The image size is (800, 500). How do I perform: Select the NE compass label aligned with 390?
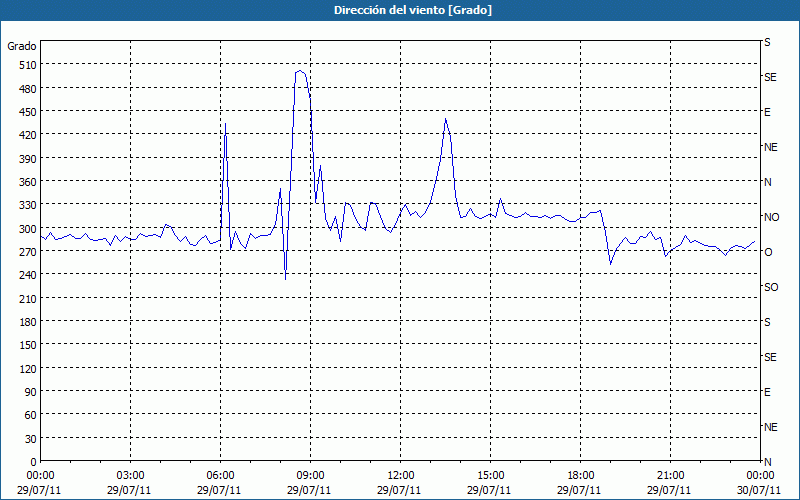tap(770, 147)
